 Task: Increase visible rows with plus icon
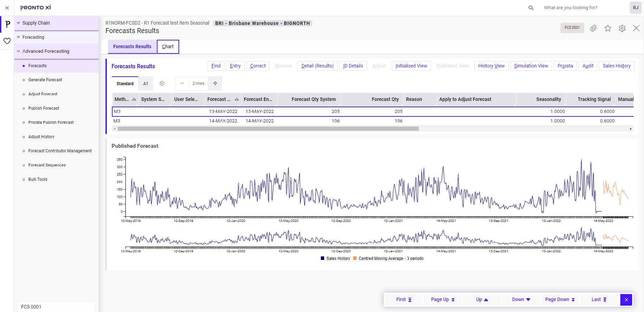pos(215,83)
